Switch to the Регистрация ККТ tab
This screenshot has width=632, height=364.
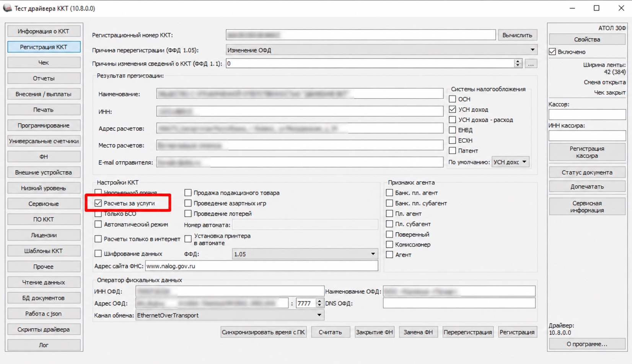44,47
